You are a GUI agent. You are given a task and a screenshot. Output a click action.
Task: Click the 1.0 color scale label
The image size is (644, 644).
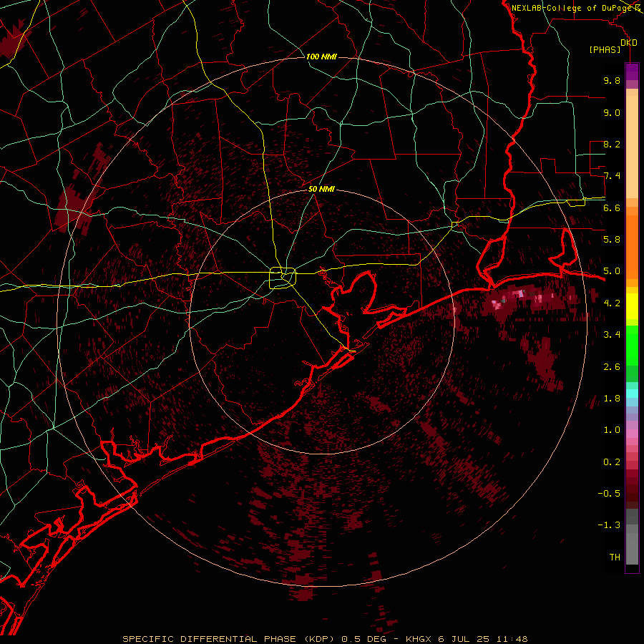(x=612, y=430)
